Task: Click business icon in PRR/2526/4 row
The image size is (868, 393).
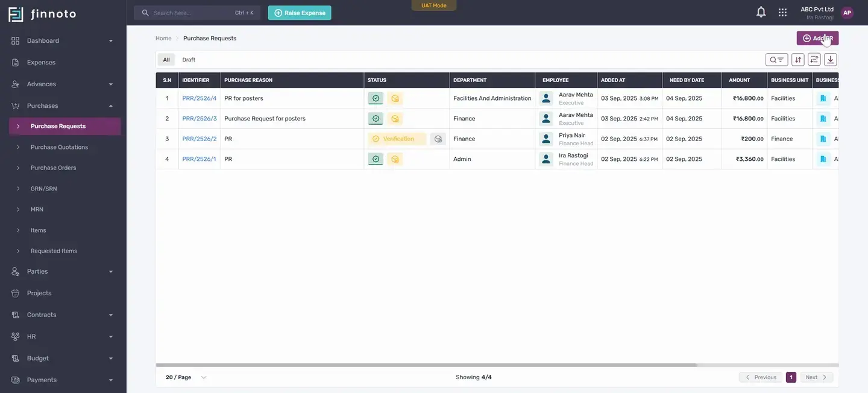Action: pyautogui.click(x=823, y=98)
